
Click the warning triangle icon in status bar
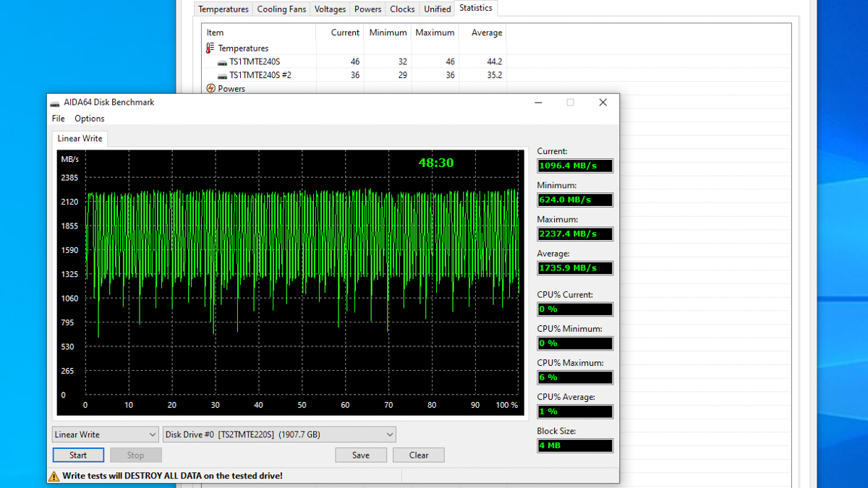tap(54, 476)
